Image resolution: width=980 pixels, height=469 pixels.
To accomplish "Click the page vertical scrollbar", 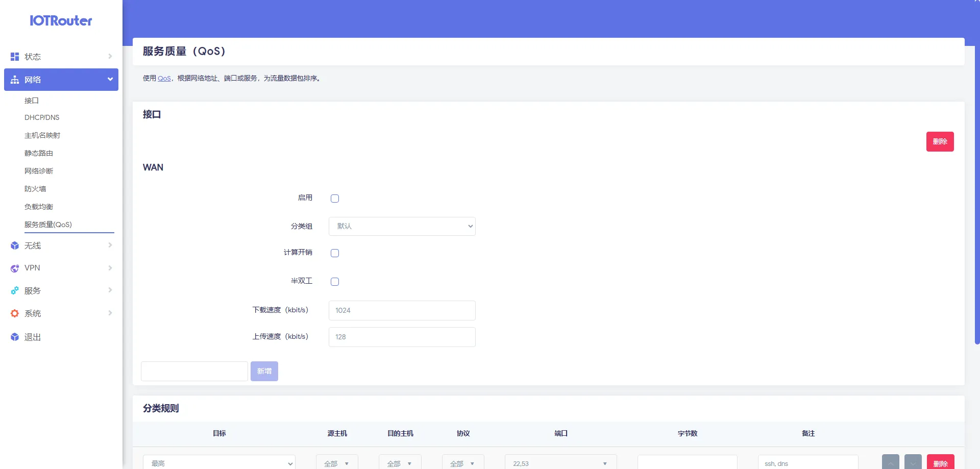I will [x=977, y=174].
